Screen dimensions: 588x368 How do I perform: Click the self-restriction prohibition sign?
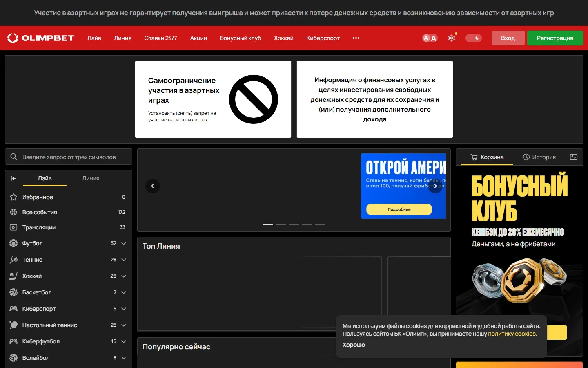pos(254,99)
